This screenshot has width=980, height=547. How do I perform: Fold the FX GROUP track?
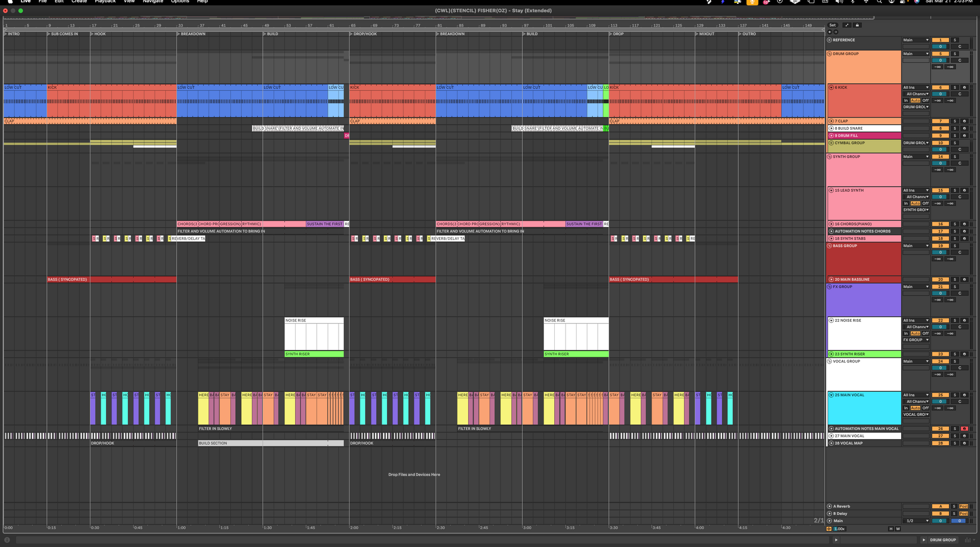point(829,287)
